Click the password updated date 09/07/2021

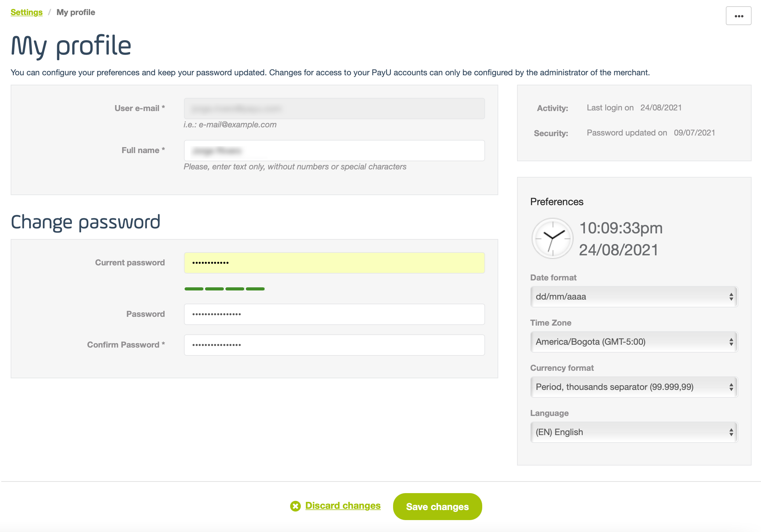tap(694, 133)
